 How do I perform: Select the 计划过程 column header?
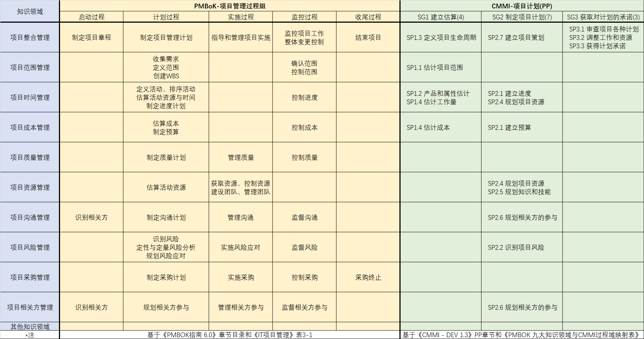(x=166, y=17)
